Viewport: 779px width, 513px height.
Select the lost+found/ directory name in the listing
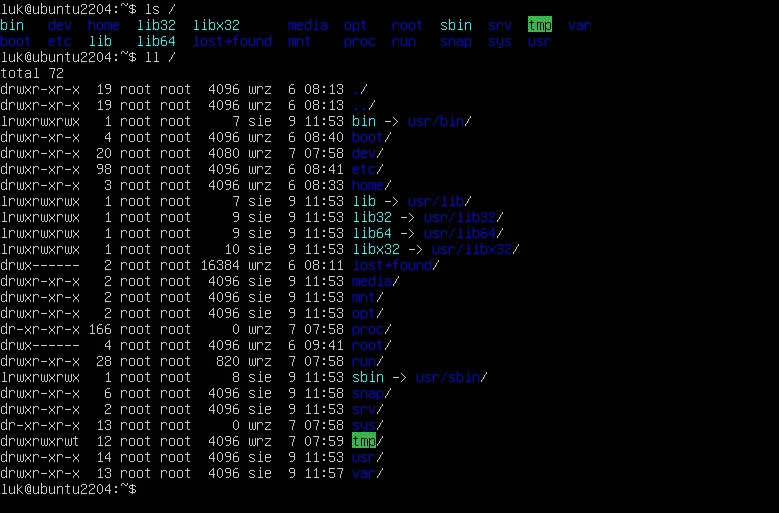tap(396, 265)
